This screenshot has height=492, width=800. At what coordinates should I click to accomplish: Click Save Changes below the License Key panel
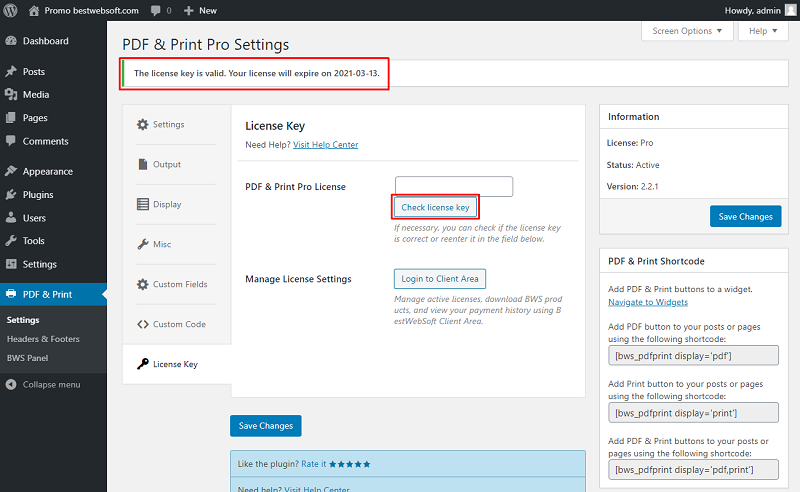[266, 426]
